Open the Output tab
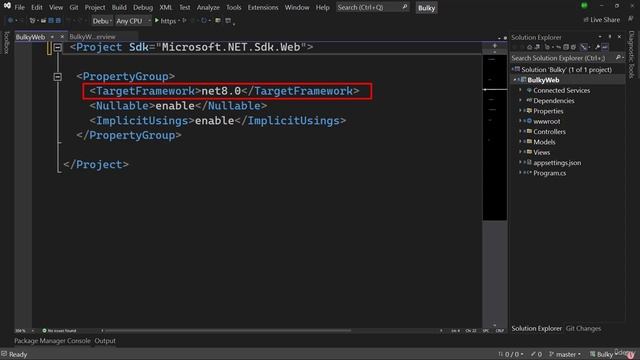The image size is (640, 360). pyautogui.click(x=105, y=341)
